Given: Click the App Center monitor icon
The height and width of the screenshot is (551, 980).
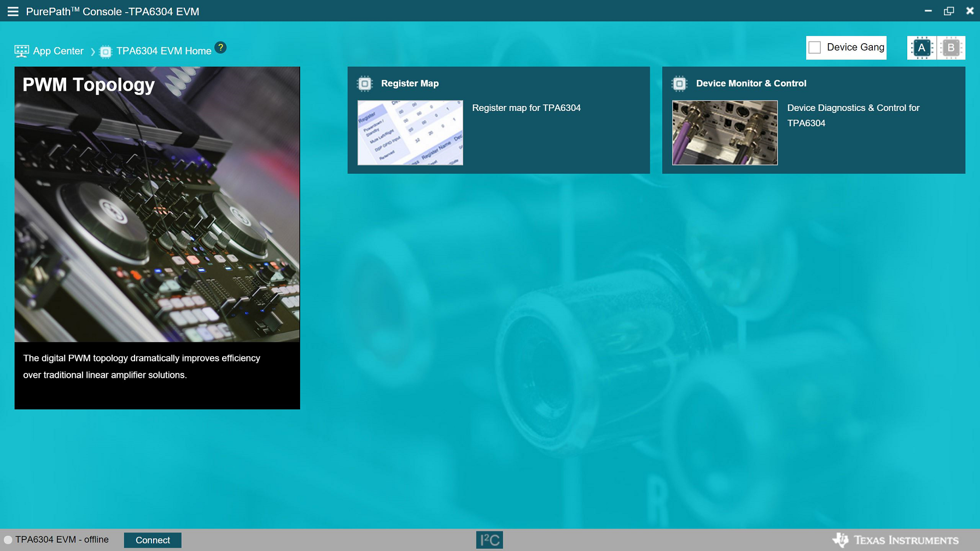Looking at the screenshot, I should [21, 51].
